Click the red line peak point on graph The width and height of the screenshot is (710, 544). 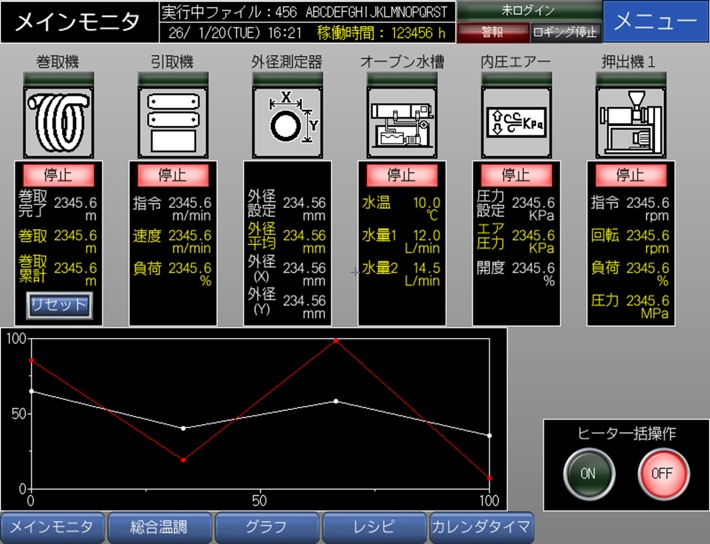[x=336, y=340]
